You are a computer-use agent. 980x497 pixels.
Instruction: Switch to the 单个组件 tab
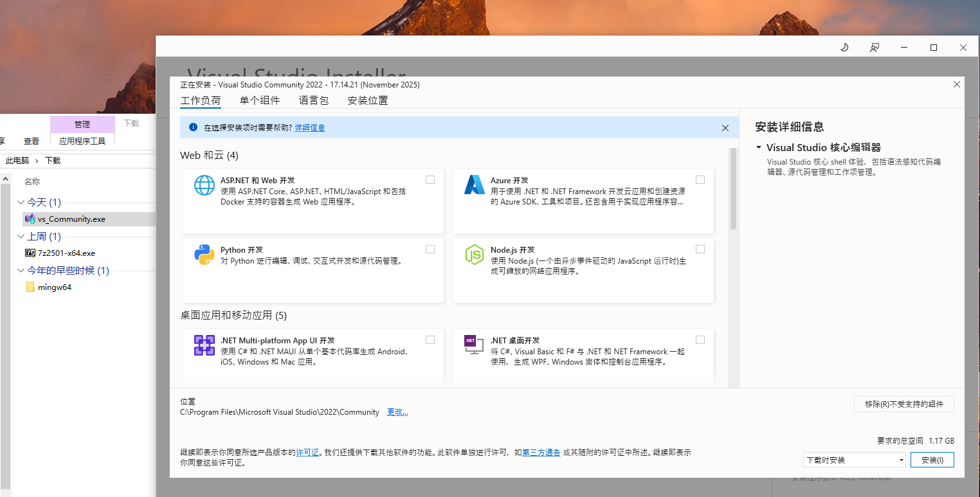(x=260, y=100)
